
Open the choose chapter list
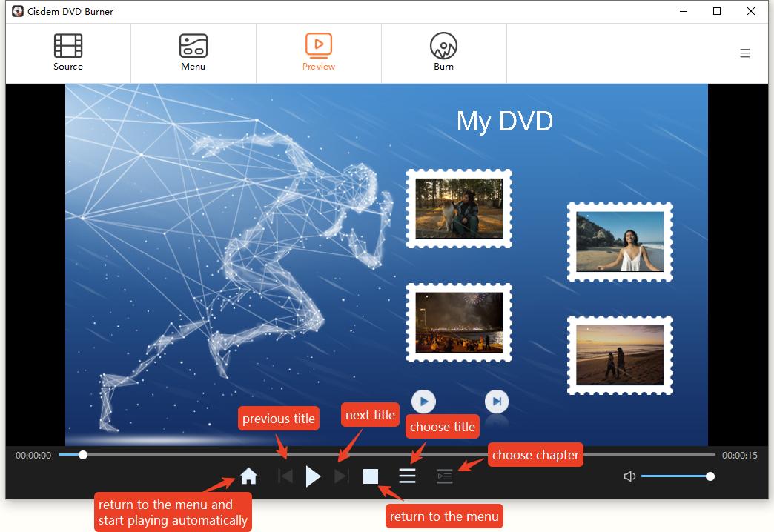(444, 476)
